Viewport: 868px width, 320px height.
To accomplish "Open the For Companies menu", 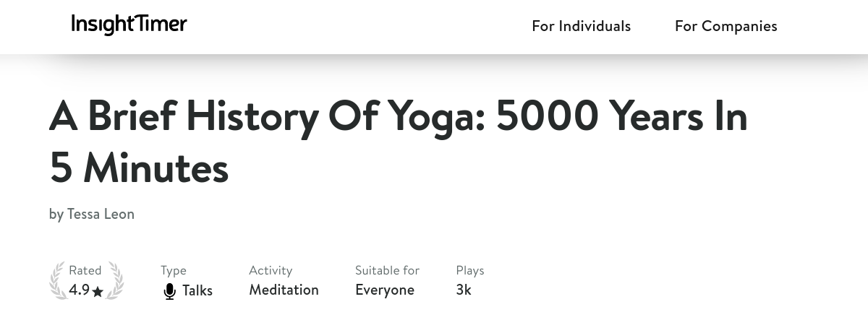I will pos(726,26).
